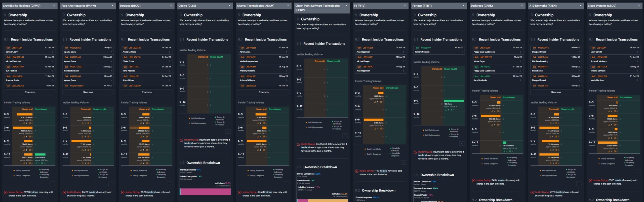Click the red fail icon beside DDOG Insider Buying
The height and width of the screenshot is (202, 644).
(123, 192)
